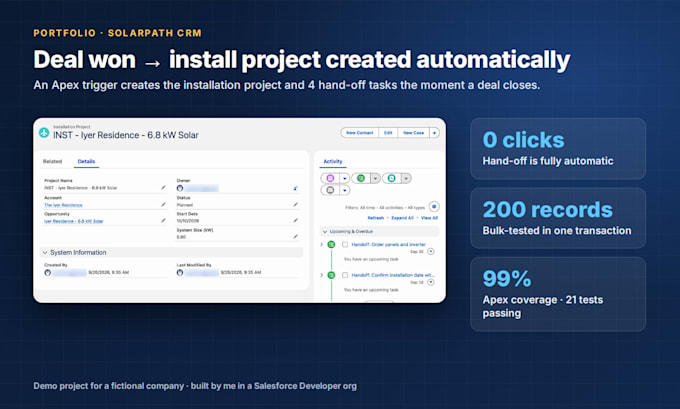Viewport: 680px width, 409px height.
Task: Click the Created By user avatar
Action: point(48,272)
